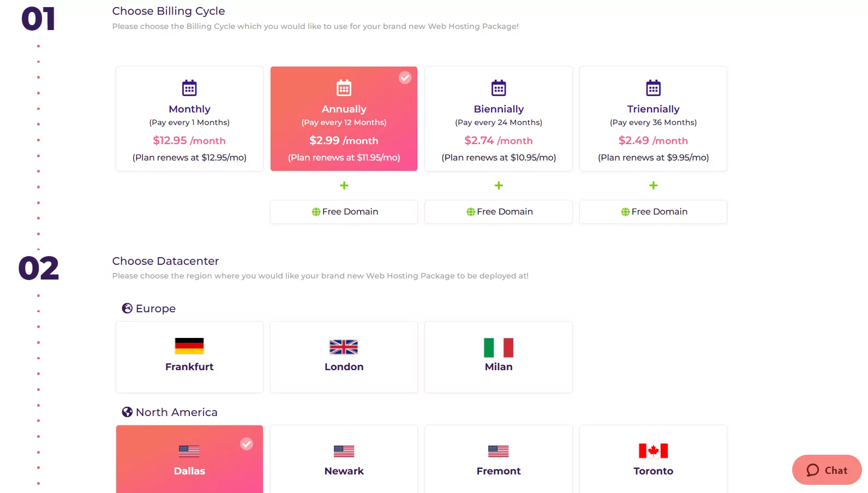Click the Dallas datacenter checkmark
The width and height of the screenshot is (868, 493).
click(247, 444)
